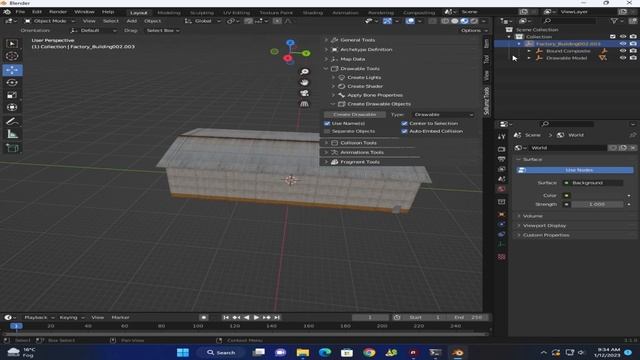The width and height of the screenshot is (640, 360).
Task: Toggle the Separate Objects checkbox
Action: tap(327, 131)
